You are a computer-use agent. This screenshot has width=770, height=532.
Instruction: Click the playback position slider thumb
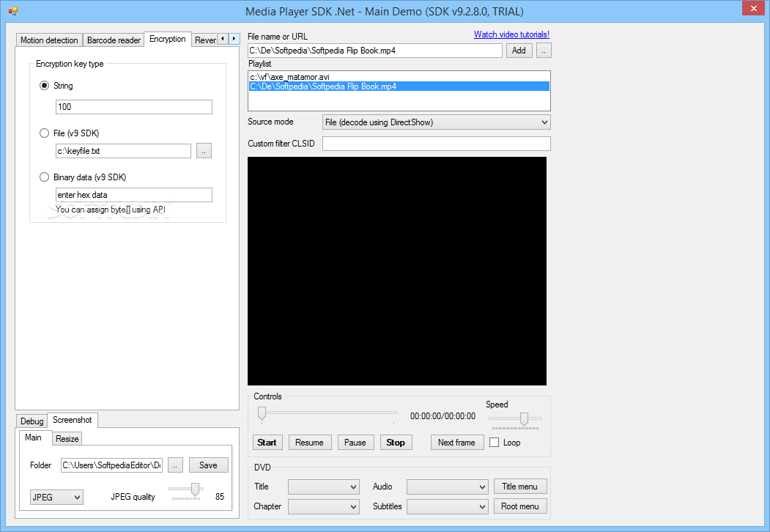coord(262,414)
